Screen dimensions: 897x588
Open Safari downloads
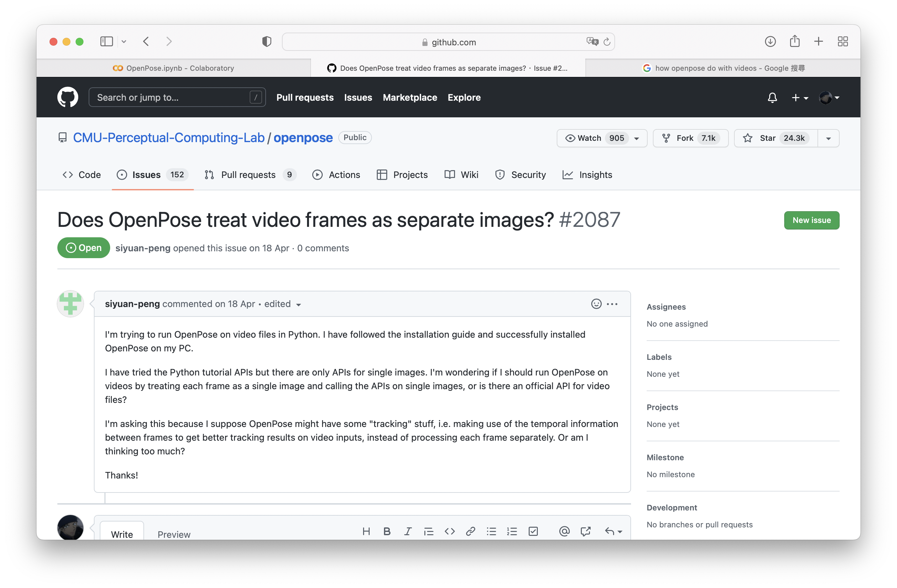click(770, 41)
